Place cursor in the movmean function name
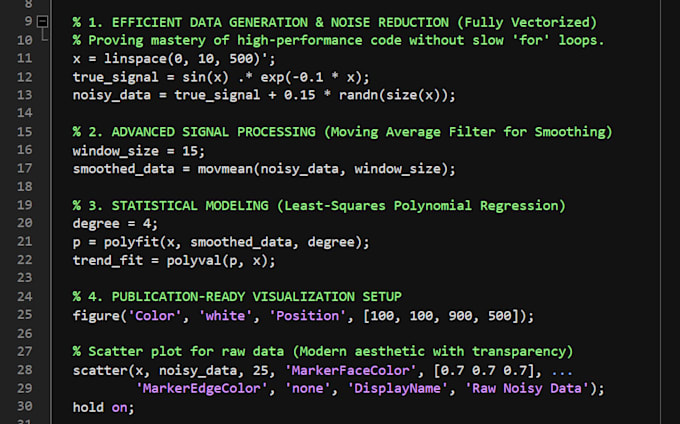This screenshot has height=424, width=680. click(x=225, y=169)
